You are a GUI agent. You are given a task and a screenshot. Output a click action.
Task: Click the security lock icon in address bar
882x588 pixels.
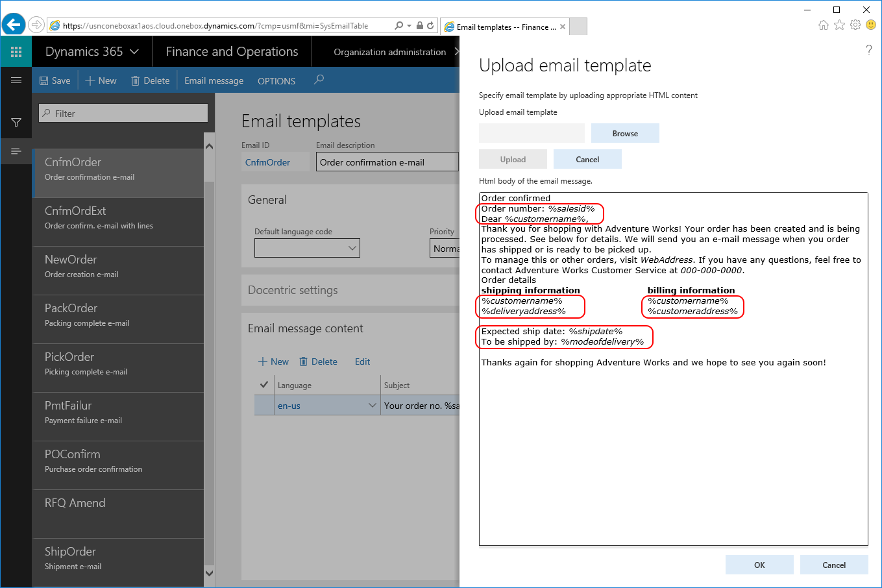420,26
